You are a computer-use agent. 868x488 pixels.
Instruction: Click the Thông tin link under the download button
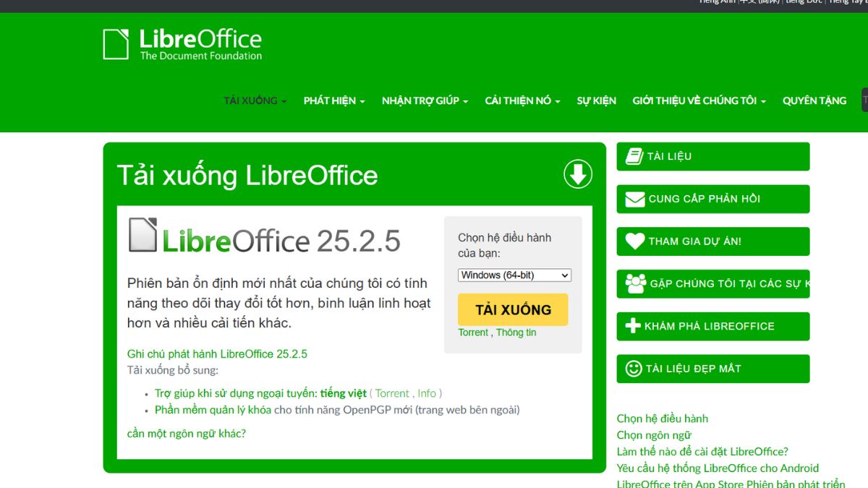pyautogui.click(x=516, y=333)
